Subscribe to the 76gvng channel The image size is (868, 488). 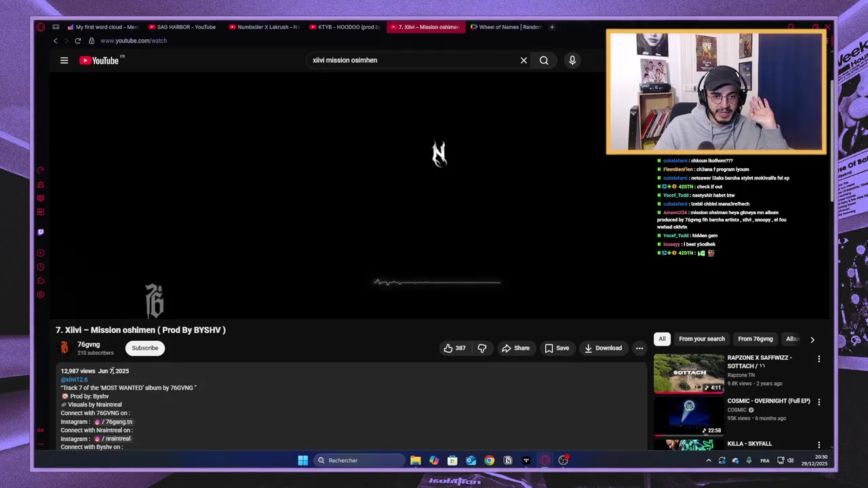click(144, 348)
